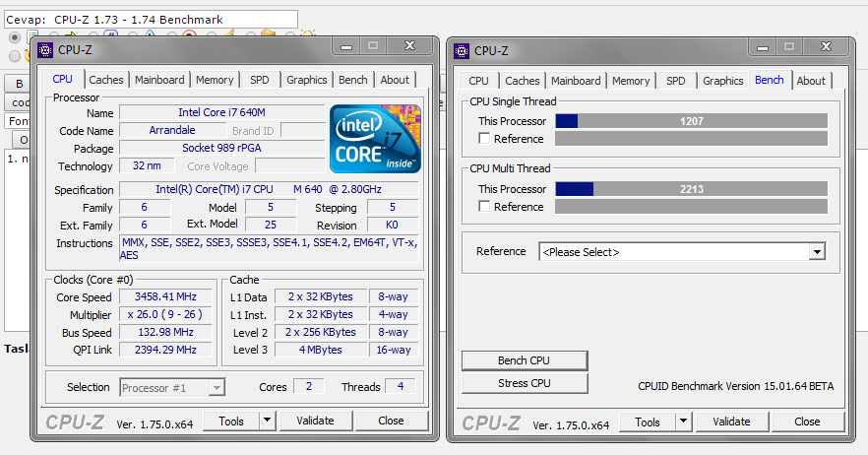Image resolution: width=868 pixels, height=455 pixels.
Task: Click 'Ver. 1.75.0.x64' label in right window
Action: pos(571,425)
